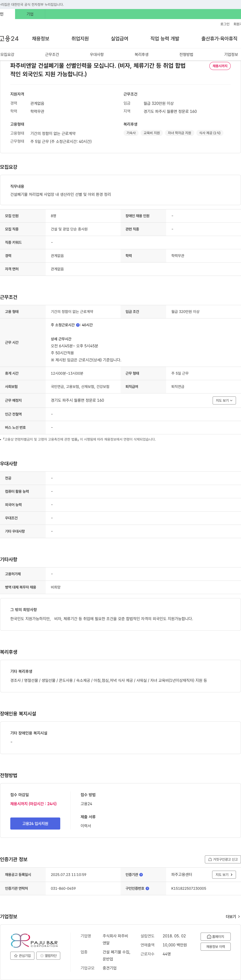
Task: Click the 식사 제공 (1식) tag
Action: tap(210, 133)
